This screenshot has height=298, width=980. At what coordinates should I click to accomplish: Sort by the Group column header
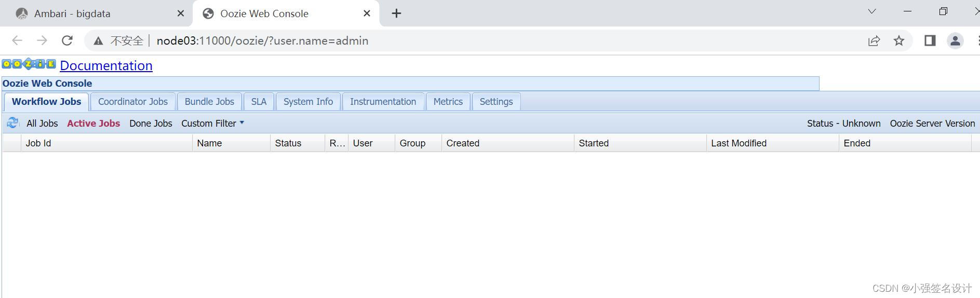pos(418,143)
